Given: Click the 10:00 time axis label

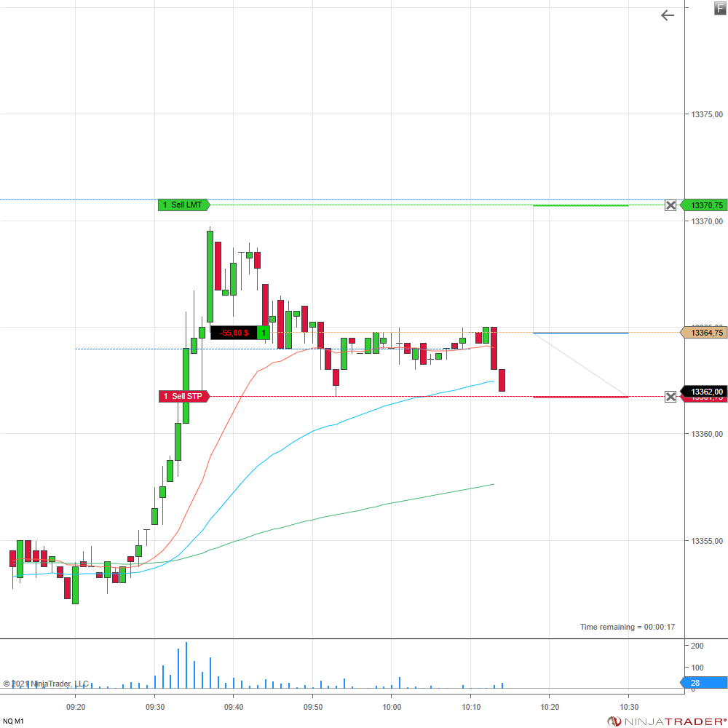Looking at the screenshot, I should tap(392, 707).
